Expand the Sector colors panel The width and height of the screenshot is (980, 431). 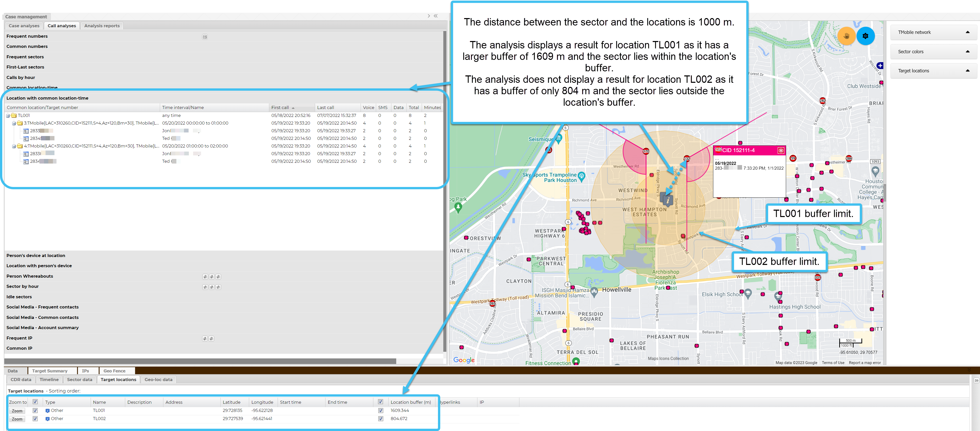coord(968,52)
